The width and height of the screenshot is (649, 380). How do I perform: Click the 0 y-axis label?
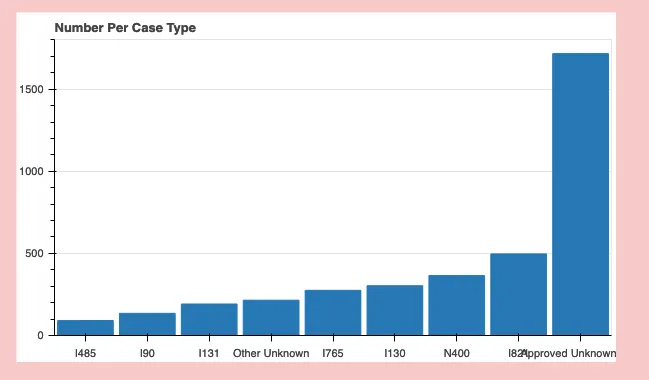pyautogui.click(x=40, y=335)
